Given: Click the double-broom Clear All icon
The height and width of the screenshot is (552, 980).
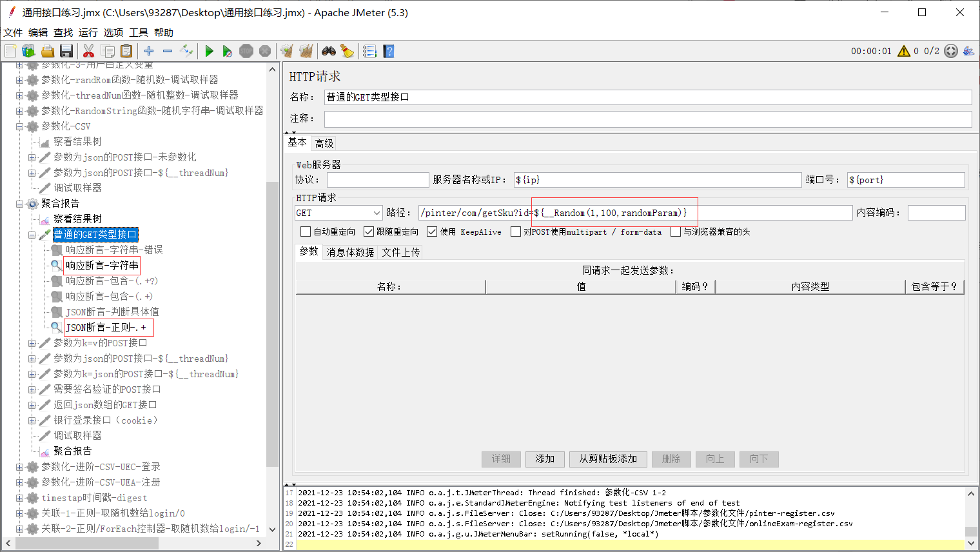Looking at the screenshot, I should pyautogui.click(x=306, y=51).
